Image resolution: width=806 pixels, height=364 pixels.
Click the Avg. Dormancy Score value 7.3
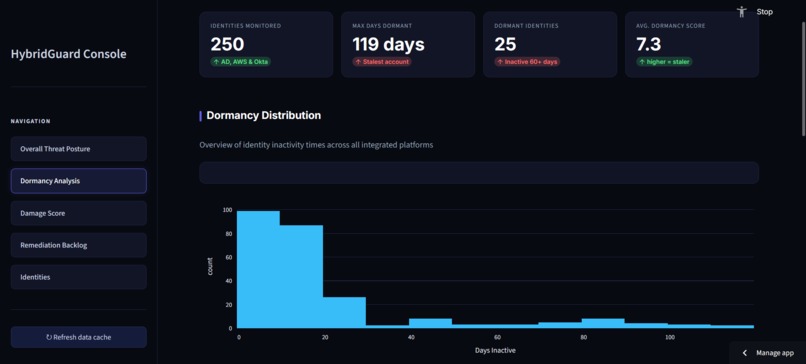pyautogui.click(x=648, y=44)
